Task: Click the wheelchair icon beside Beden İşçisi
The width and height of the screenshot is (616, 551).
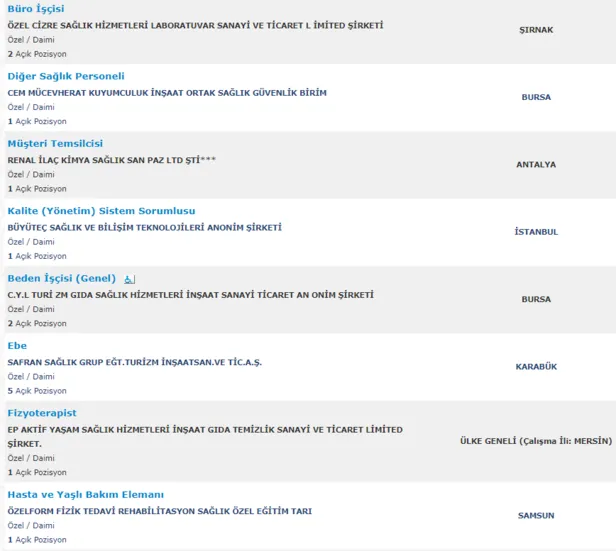Action: [131, 279]
